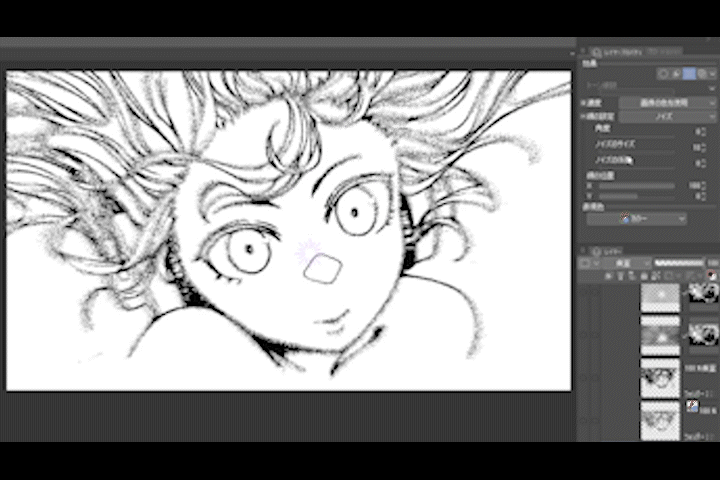Open the tone frequency dropdown arrow
This screenshot has height=480, width=720.
tap(711, 88)
